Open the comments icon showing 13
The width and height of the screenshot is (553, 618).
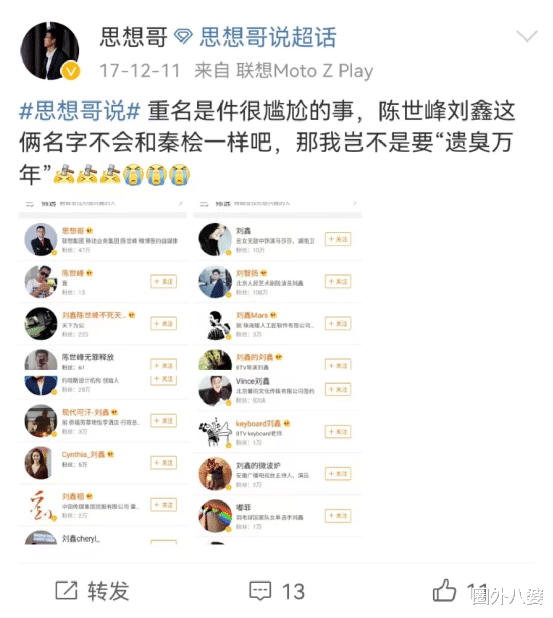click(x=260, y=591)
